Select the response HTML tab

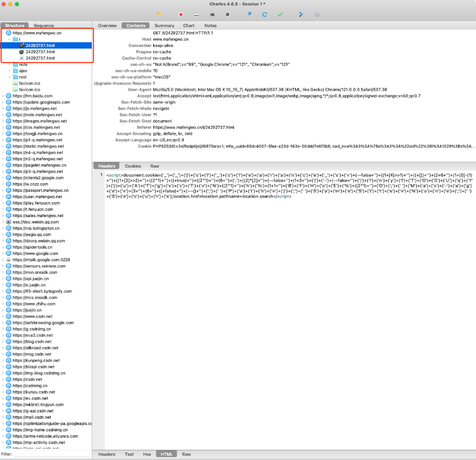pyautogui.click(x=166, y=454)
